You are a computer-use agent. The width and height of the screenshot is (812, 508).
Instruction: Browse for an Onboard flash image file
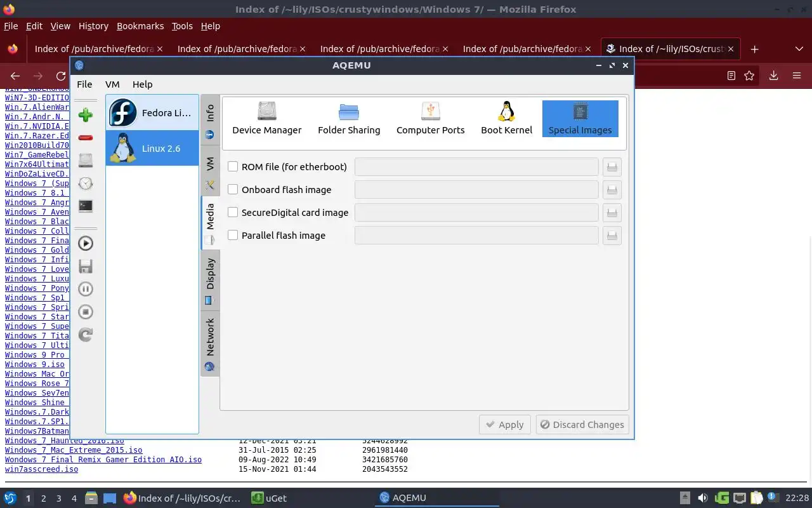[612, 190]
